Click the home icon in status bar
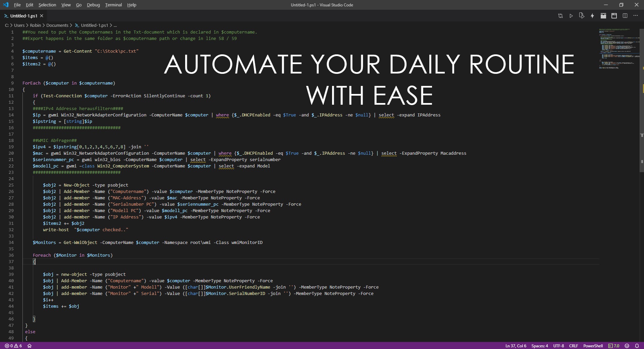Viewport: 644px width, 349px height. 30,346
